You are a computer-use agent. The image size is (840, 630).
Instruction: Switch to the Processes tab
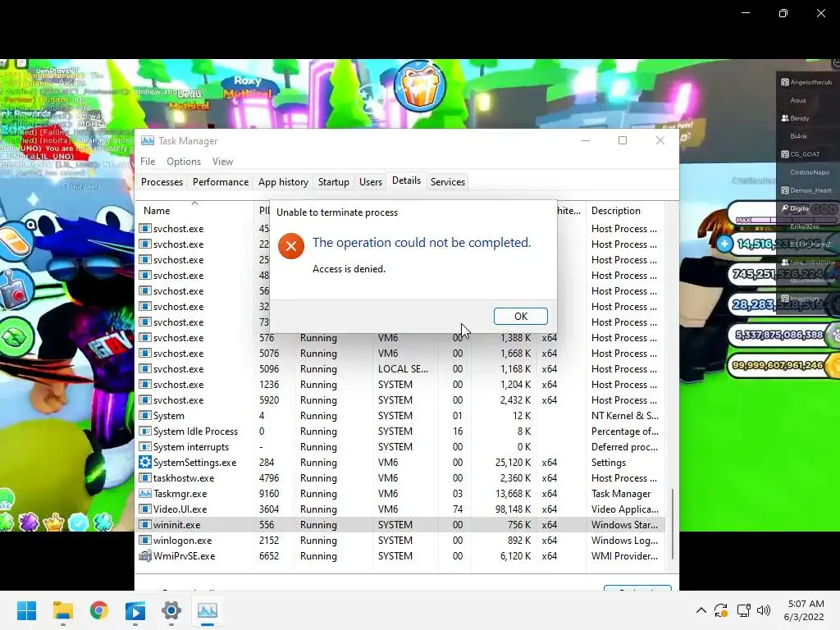click(162, 182)
